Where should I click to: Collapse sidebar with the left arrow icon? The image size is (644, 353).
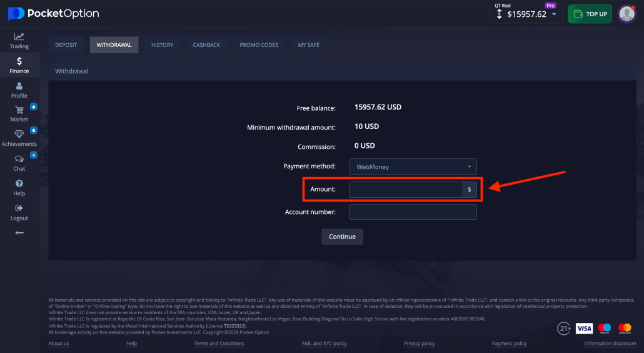tap(19, 233)
